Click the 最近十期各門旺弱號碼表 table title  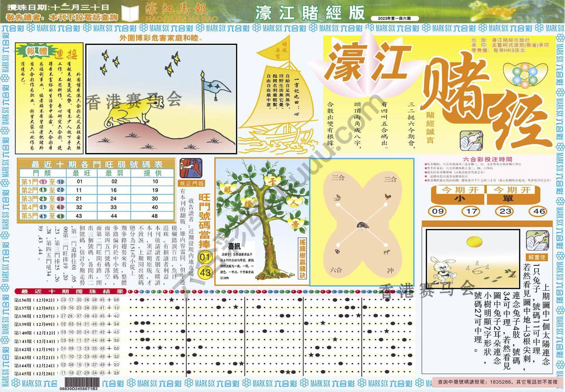click(97, 164)
